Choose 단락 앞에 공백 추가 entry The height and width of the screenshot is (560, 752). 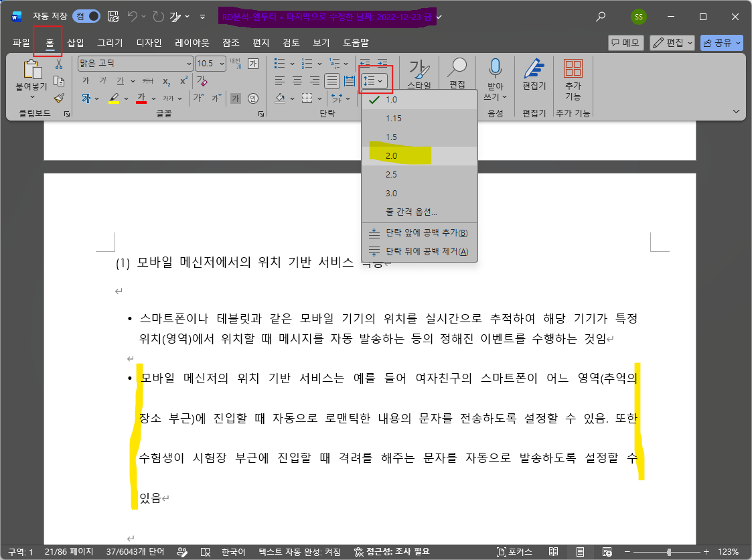coord(420,232)
